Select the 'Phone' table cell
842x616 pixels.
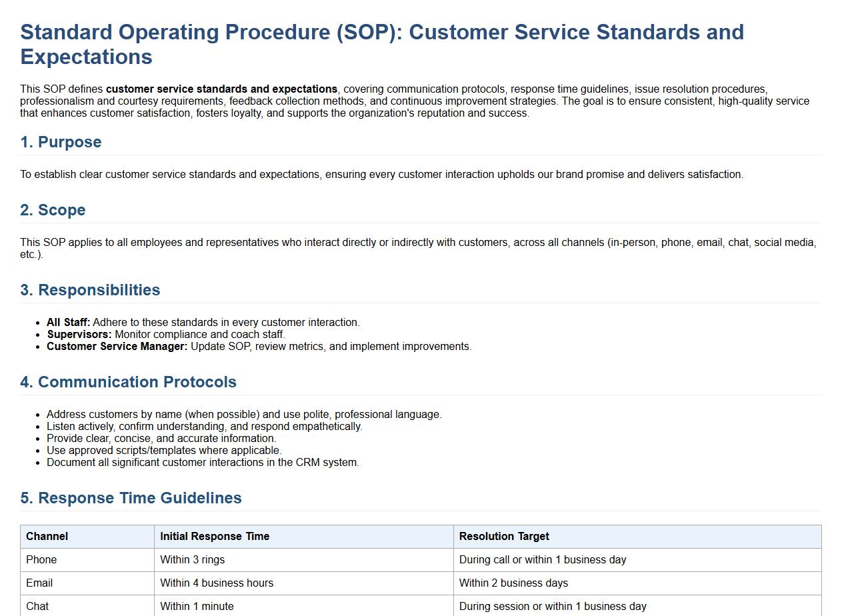41,560
